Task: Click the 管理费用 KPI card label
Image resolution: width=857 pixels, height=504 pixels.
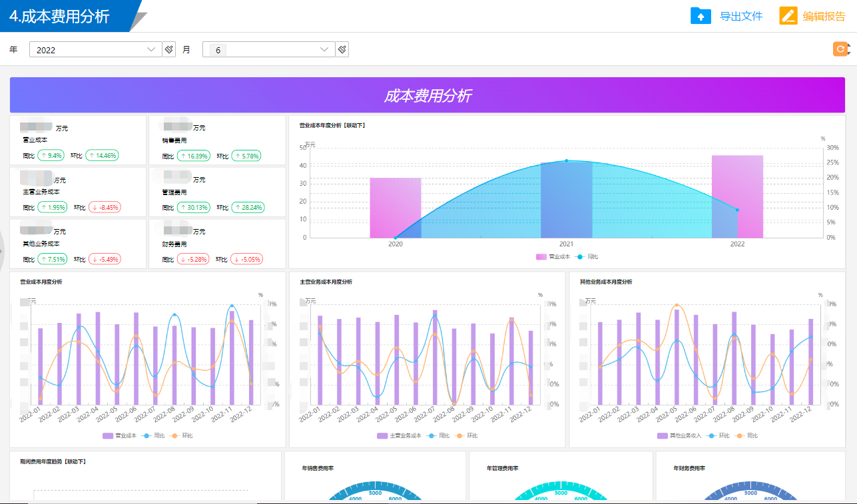Action: (174, 192)
